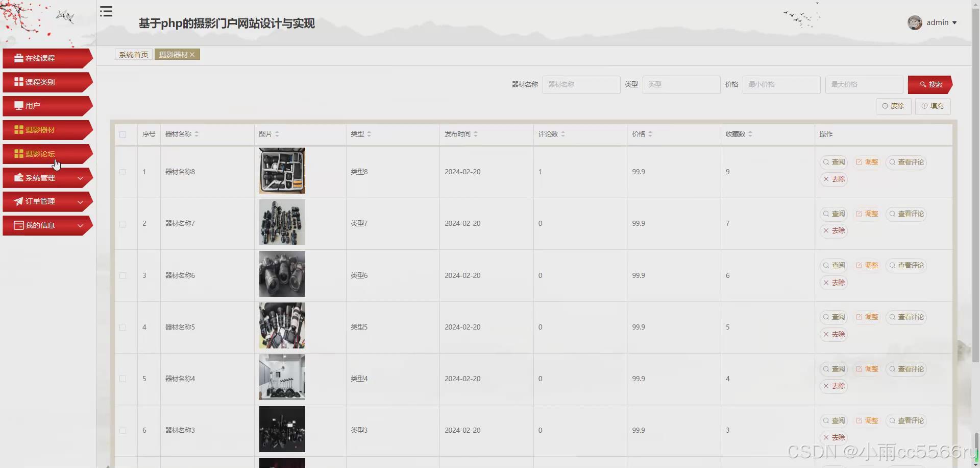Focus the 最小价格 field
Image resolution: width=980 pixels, height=468 pixels.
(x=781, y=84)
